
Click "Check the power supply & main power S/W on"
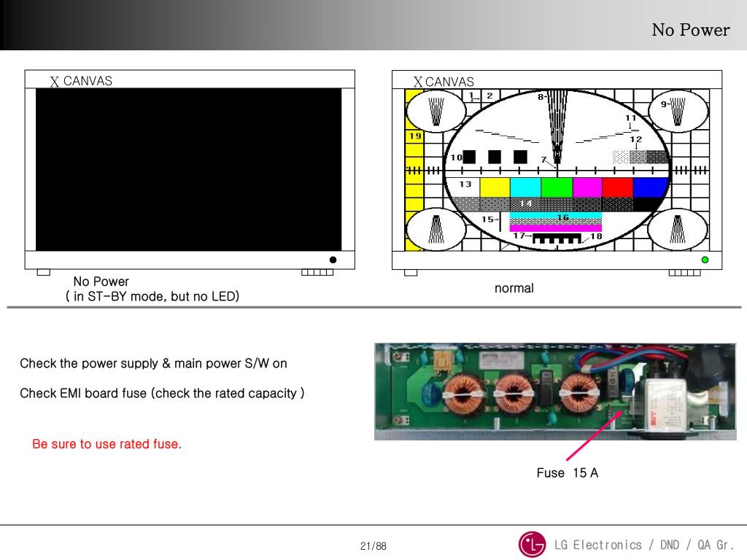click(x=153, y=363)
